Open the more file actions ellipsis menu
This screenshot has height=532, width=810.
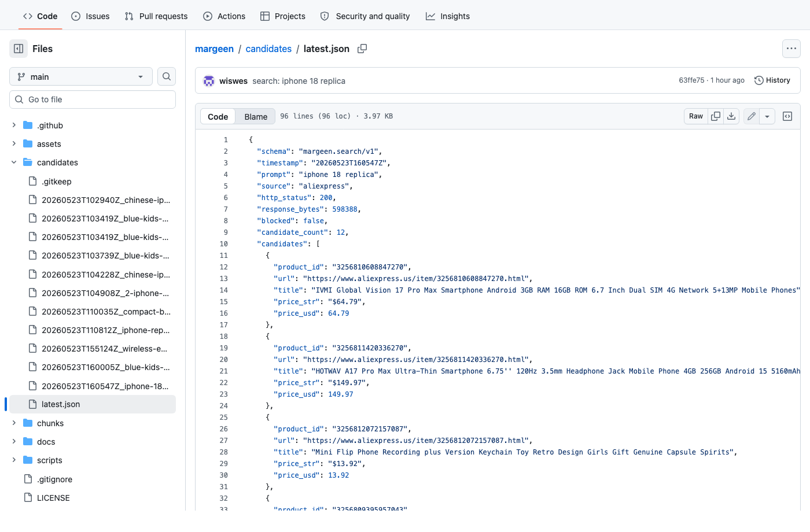pyautogui.click(x=791, y=49)
